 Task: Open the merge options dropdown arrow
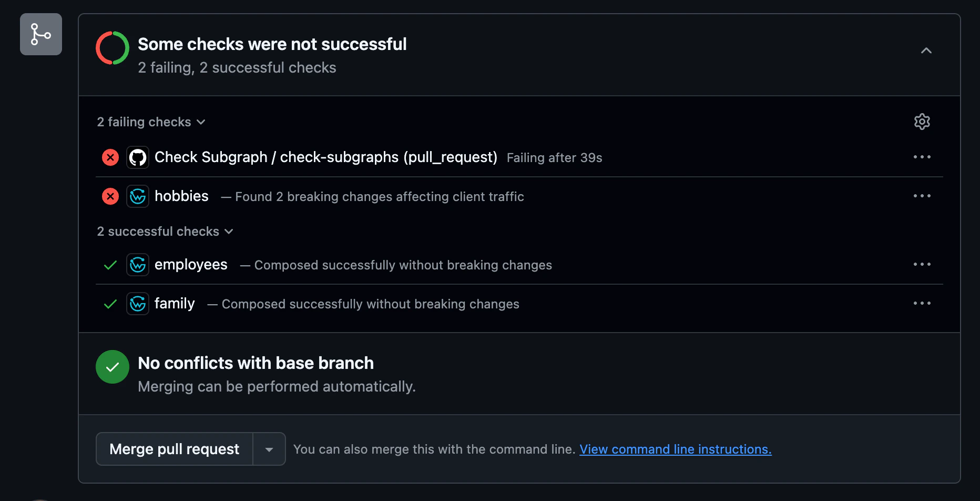[269, 448]
